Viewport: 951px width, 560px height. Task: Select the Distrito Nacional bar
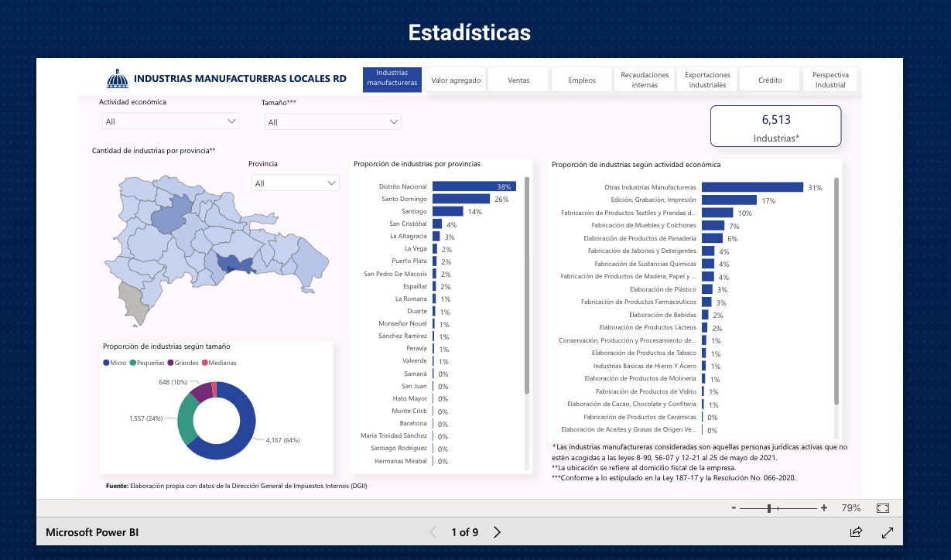pyautogui.click(x=474, y=186)
